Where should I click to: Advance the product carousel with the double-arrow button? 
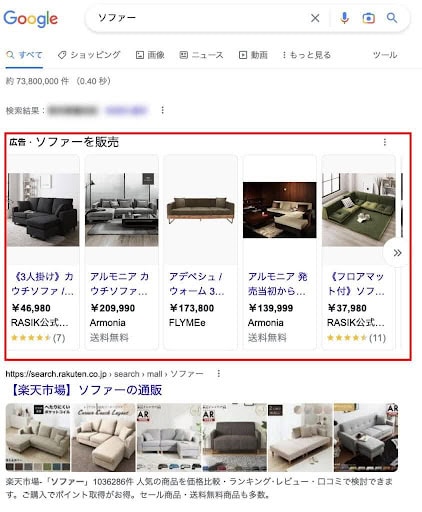[x=397, y=253]
